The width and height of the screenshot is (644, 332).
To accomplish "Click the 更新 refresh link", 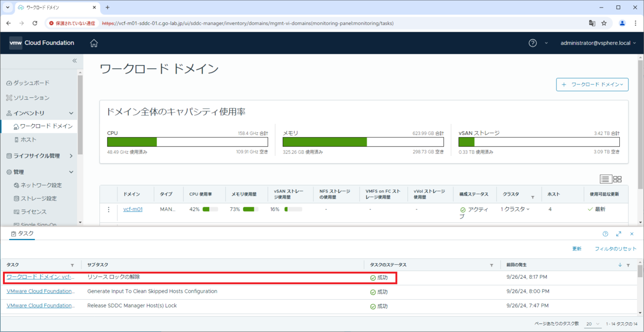I will point(576,249).
